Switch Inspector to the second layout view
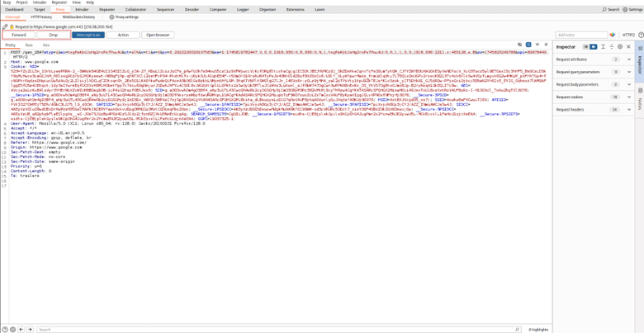Screen dimensions: 644x333 tap(594, 47)
